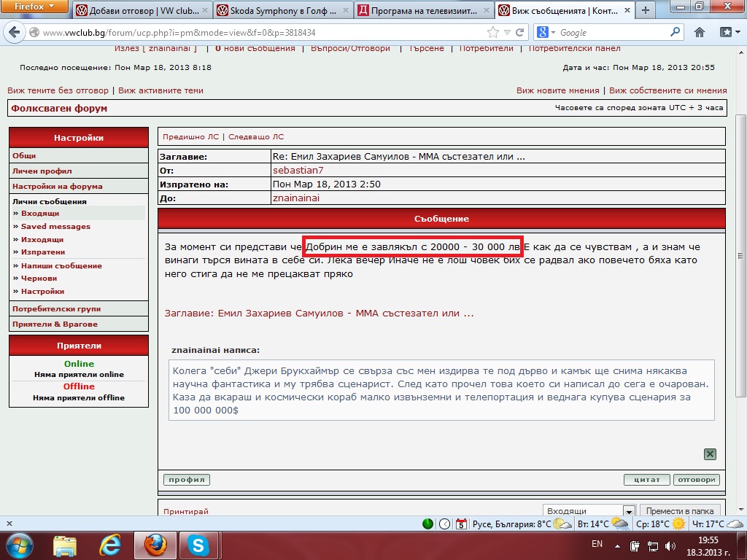This screenshot has height=560, width=747.
Task: Bookmark this page with the star icon
Action: [494, 32]
